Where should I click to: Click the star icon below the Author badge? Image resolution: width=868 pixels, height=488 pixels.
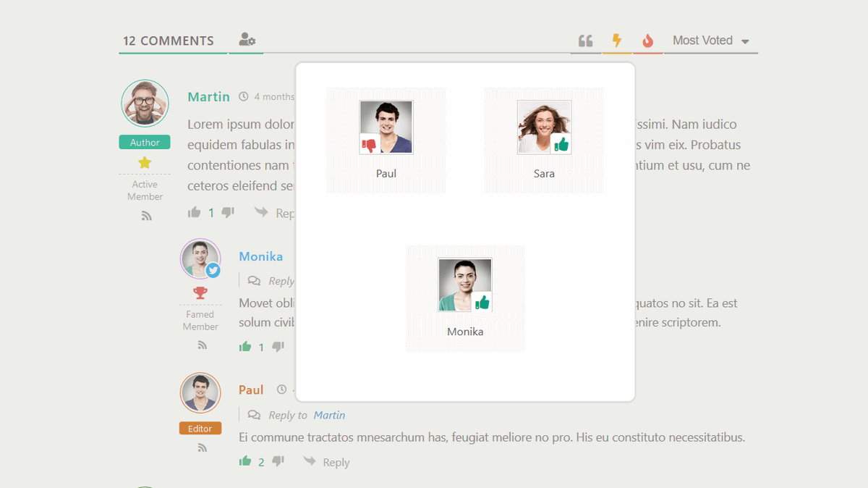(x=144, y=164)
